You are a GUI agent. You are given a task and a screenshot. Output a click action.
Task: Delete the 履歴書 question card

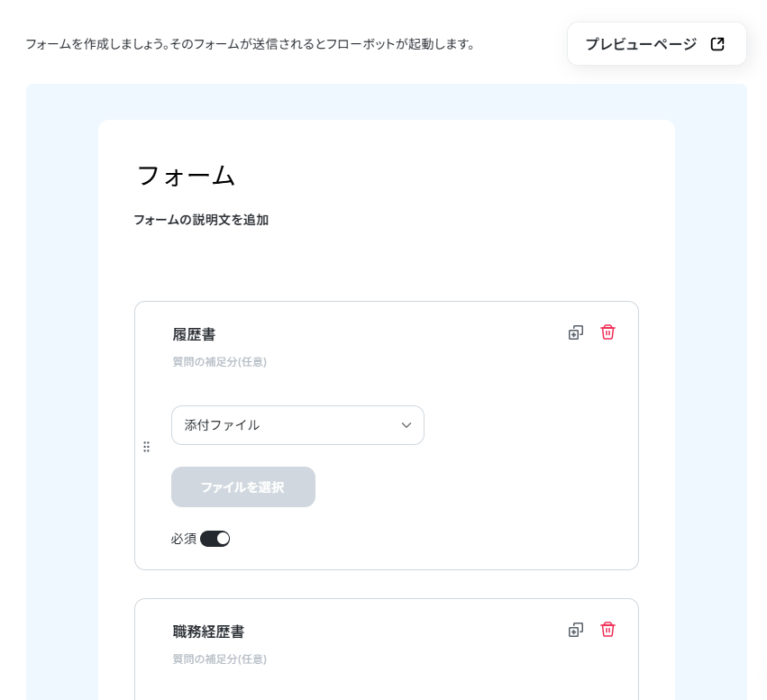(x=607, y=332)
